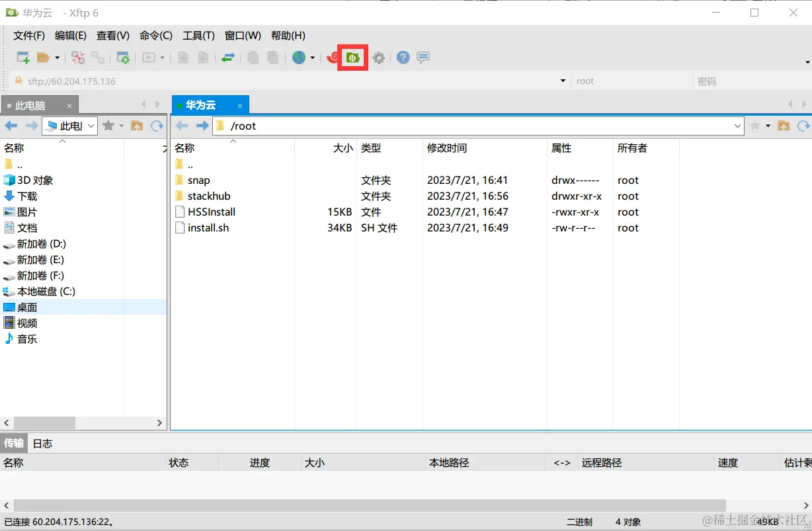Switch to the 日志 tab

pyautogui.click(x=42, y=443)
